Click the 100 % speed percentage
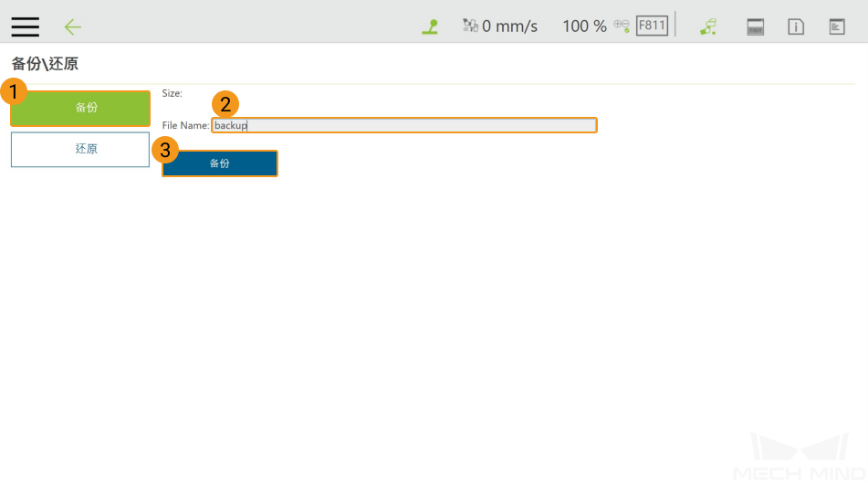The height and width of the screenshot is (484, 868). [584, 26]
